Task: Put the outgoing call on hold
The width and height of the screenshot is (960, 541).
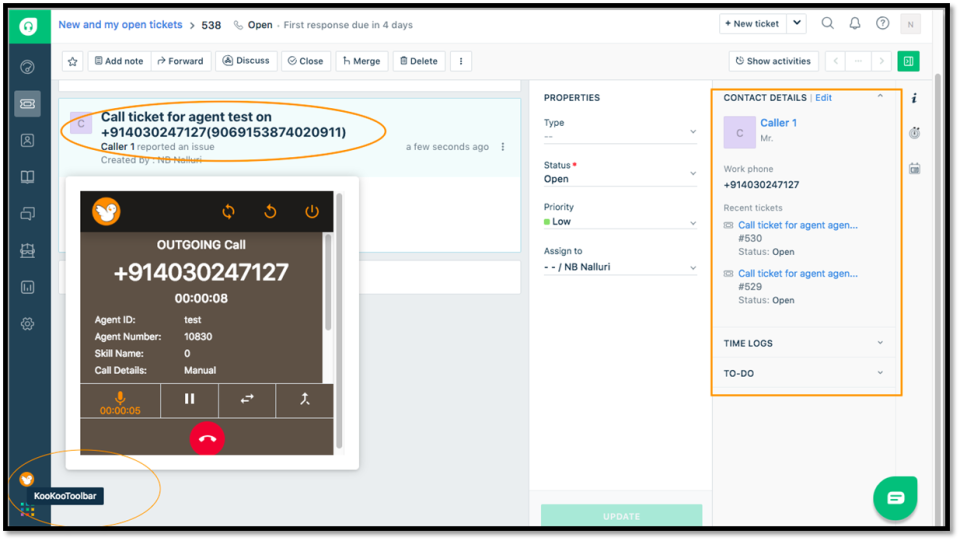Action: click(190, 400)
